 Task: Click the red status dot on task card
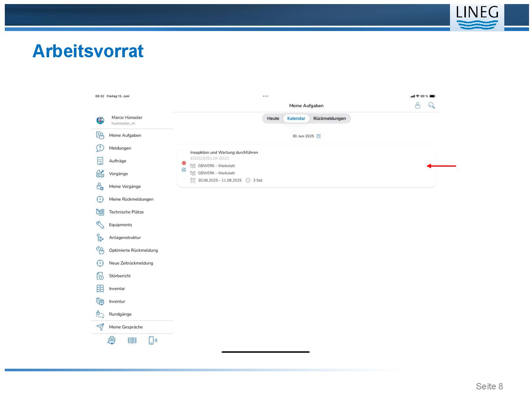(184, 163)
